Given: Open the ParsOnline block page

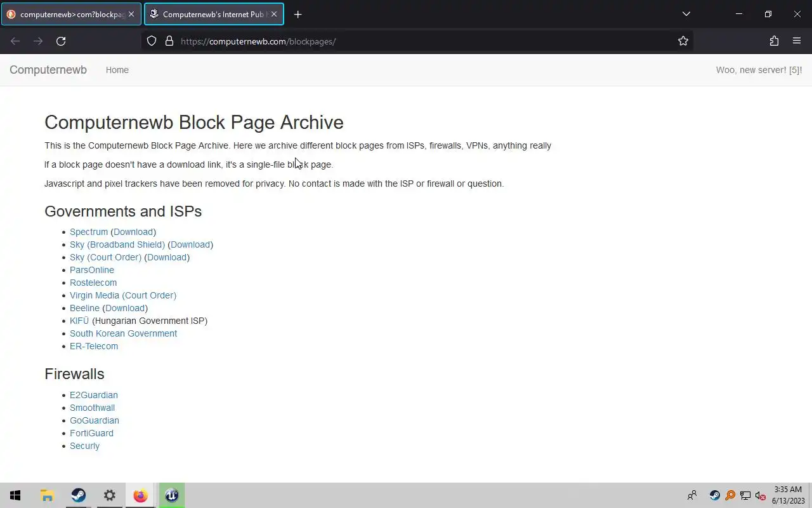Looking at the screenshot, I should [92, 270].
